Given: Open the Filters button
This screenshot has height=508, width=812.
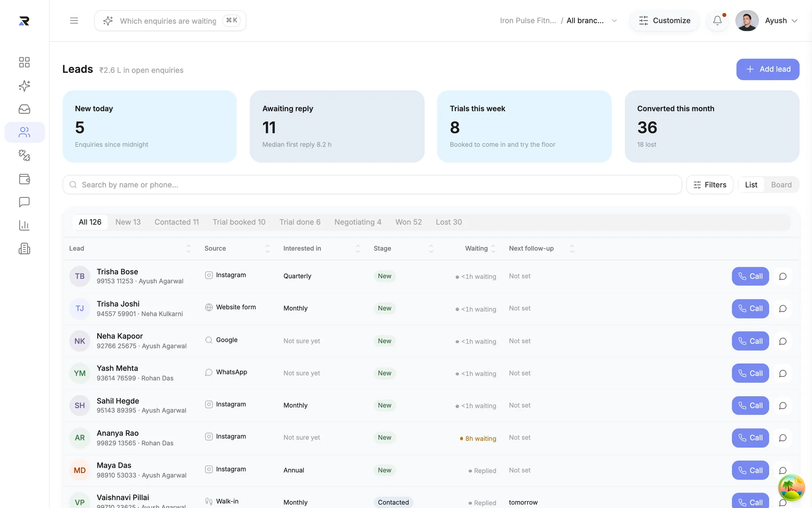Looking at the screenshot, I should pos(710,185).
